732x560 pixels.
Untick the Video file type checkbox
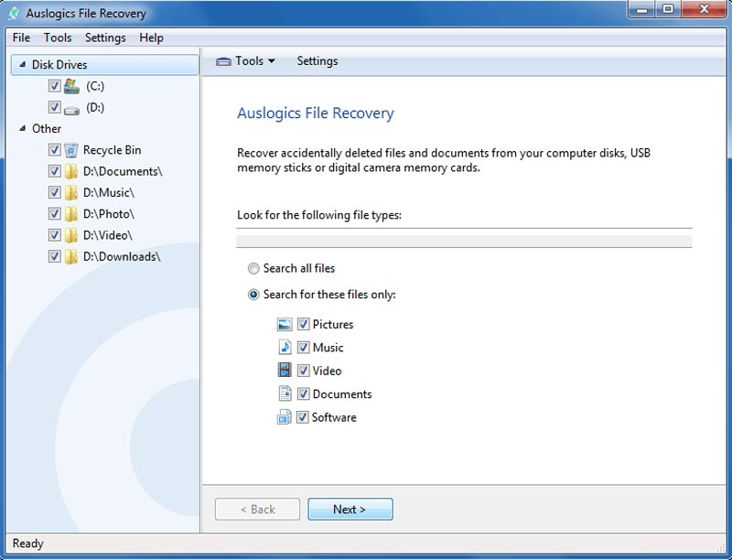304,371
